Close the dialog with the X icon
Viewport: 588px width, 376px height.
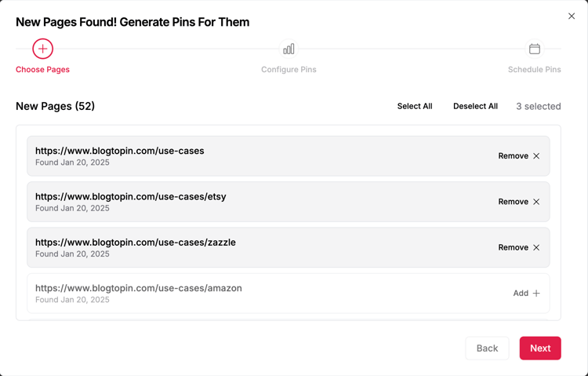[x=572, y=16]
